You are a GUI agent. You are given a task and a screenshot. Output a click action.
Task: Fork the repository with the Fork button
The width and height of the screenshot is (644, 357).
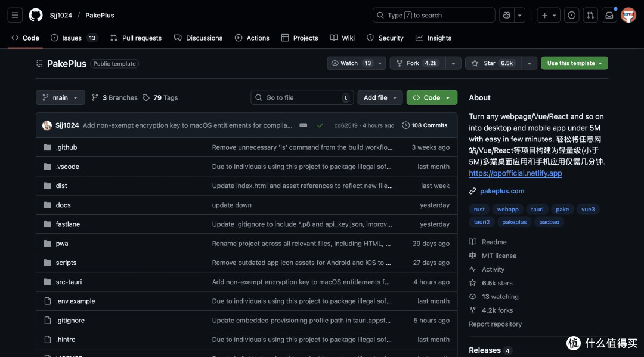[x=417, y=63]
